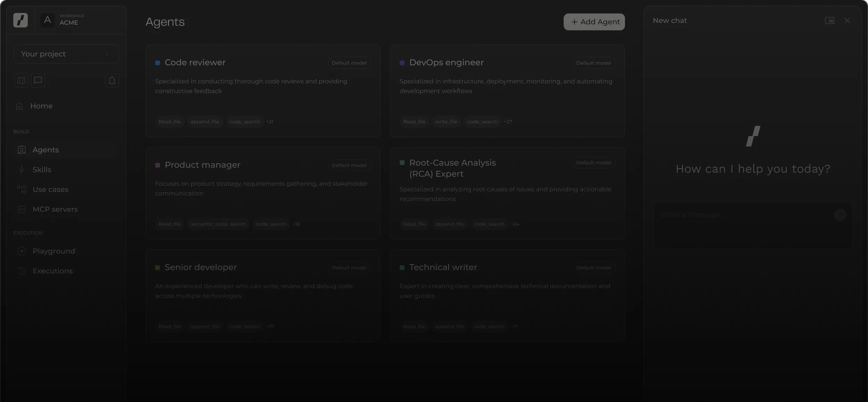Image resolution: width=868 pixels, height=402 pixels.
Task: Close the New chat panel
Action: click(x=847, y=21)
